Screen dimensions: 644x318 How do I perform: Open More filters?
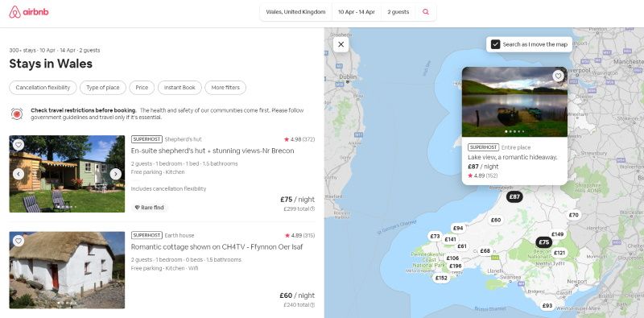coord(225,88)
